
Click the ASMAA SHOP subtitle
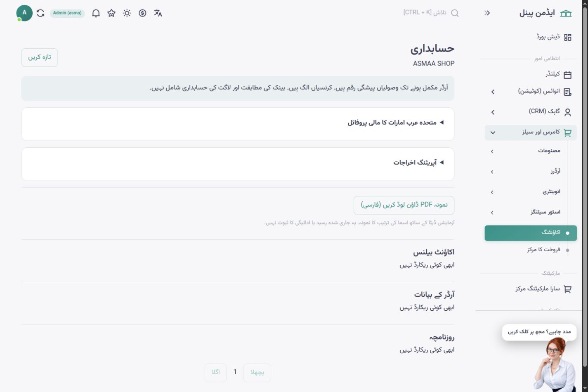(434, 64)
